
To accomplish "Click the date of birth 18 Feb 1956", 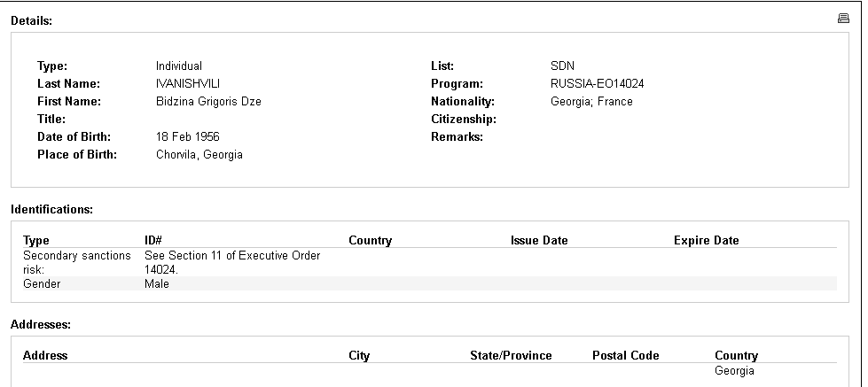I will pos(187,137).
